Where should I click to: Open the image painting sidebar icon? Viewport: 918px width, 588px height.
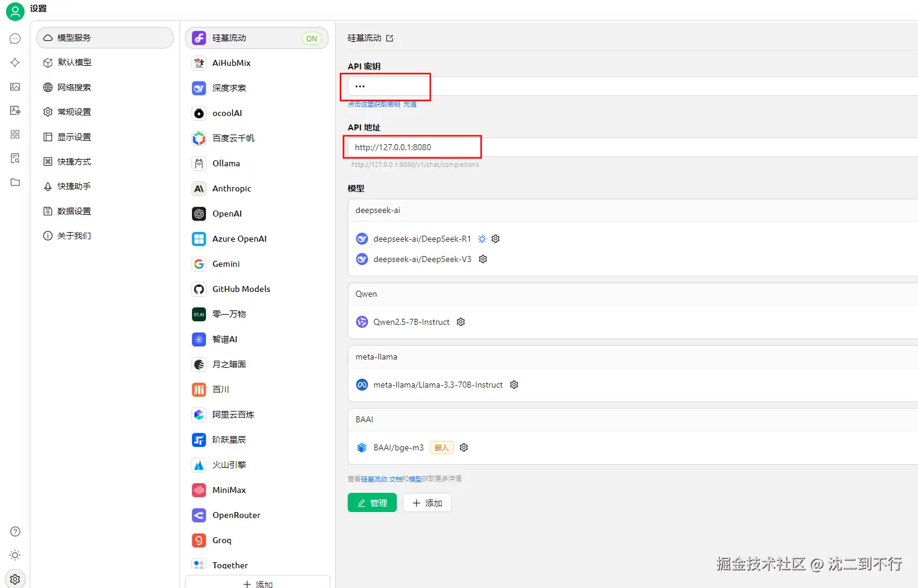point(15,87)
